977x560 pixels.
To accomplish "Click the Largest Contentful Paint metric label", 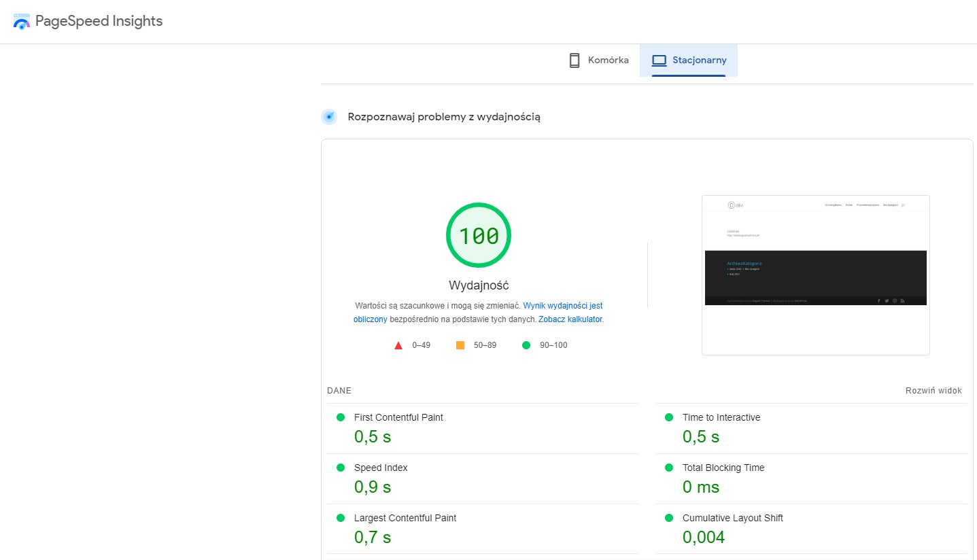I will pos(405,518).
